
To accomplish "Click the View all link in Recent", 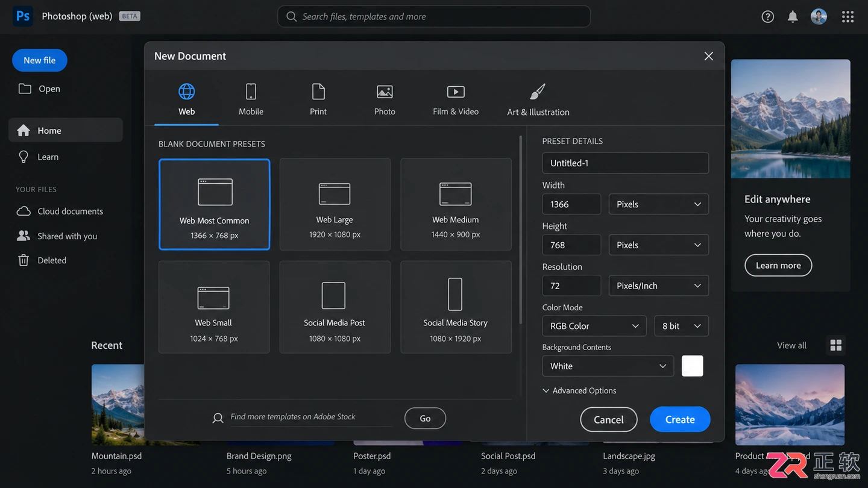I will tap(791, 345).
